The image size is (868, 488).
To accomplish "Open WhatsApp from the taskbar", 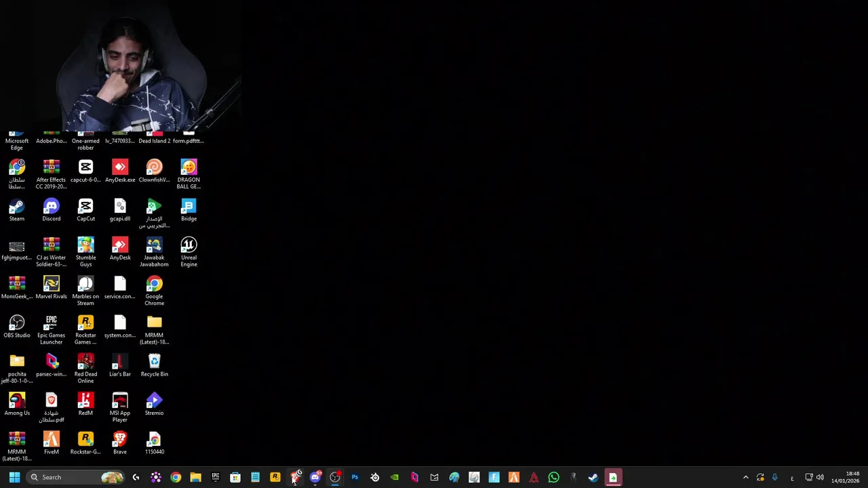I will coord(553,477).
